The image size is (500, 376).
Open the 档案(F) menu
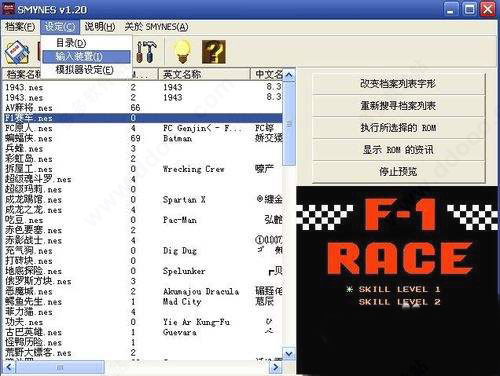[x=20, y=27]
